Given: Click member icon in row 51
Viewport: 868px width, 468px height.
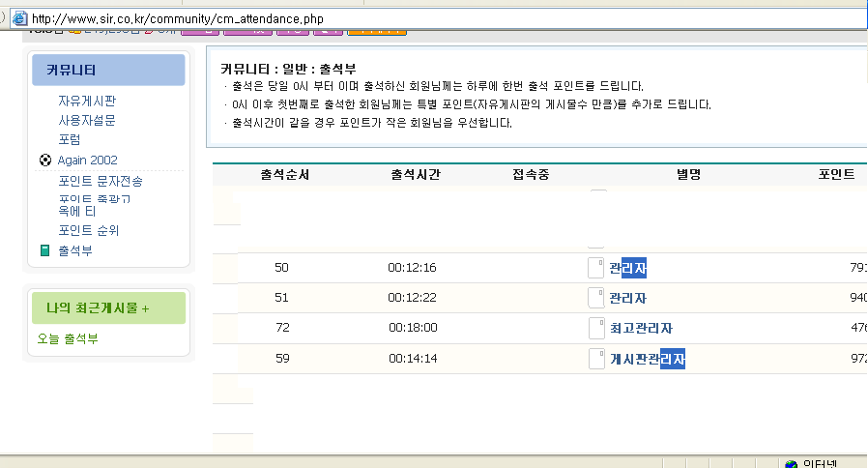Looking at the screenshot, I should [596, 298].
